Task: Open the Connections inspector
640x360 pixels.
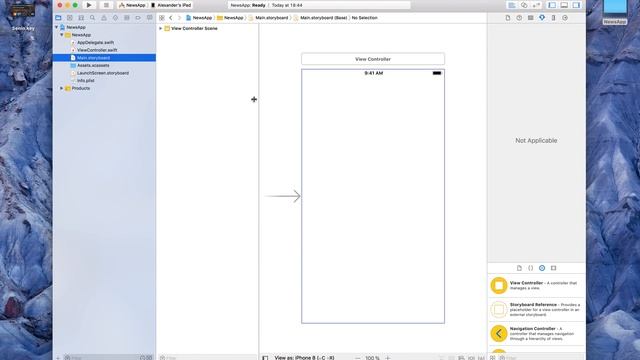Action: pyautogui.click(x=565, y=18)
